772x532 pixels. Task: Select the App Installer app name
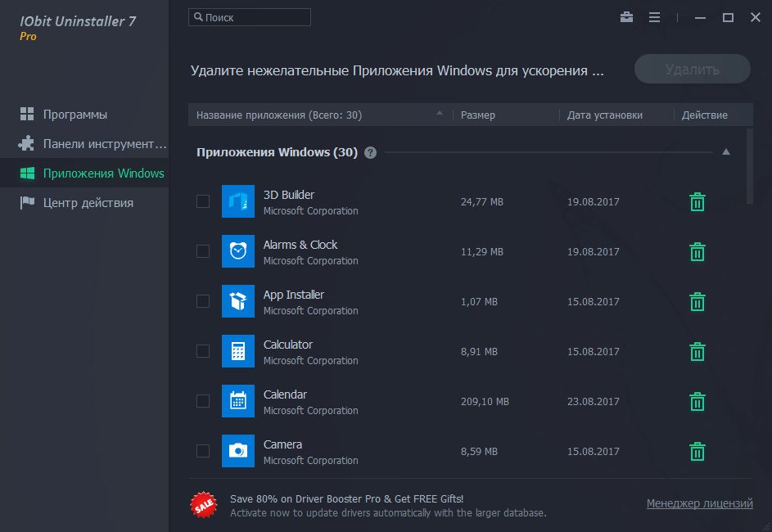(x=293, y=295)
